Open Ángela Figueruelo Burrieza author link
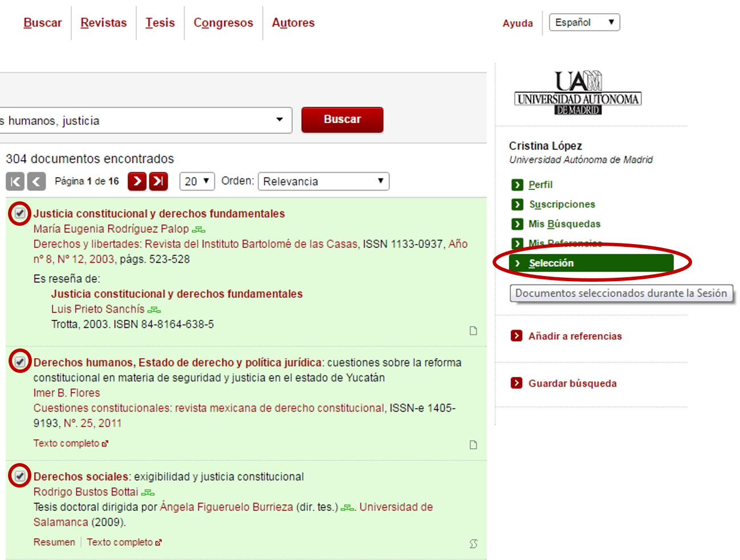 226,507
